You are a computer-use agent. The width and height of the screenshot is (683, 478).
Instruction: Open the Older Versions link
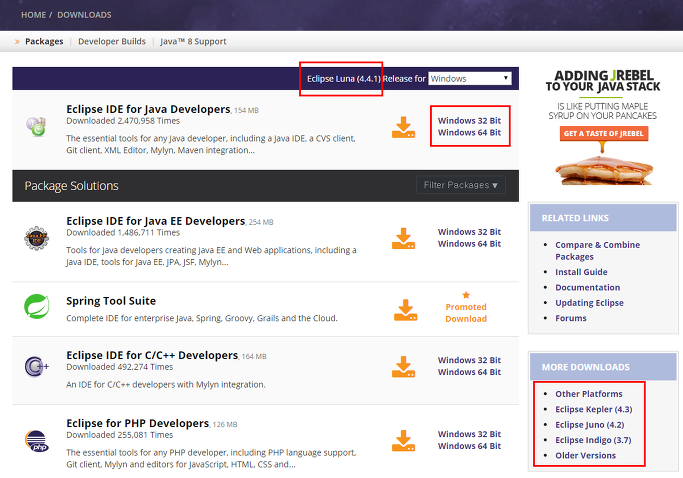(x=585, y=455)
